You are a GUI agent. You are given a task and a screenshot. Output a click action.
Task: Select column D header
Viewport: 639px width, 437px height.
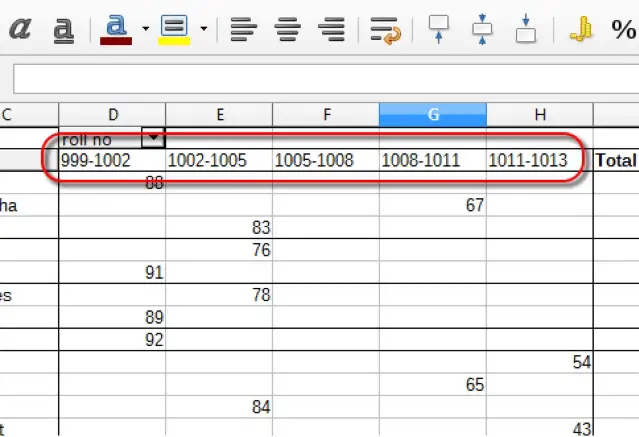tap(112, 115)
